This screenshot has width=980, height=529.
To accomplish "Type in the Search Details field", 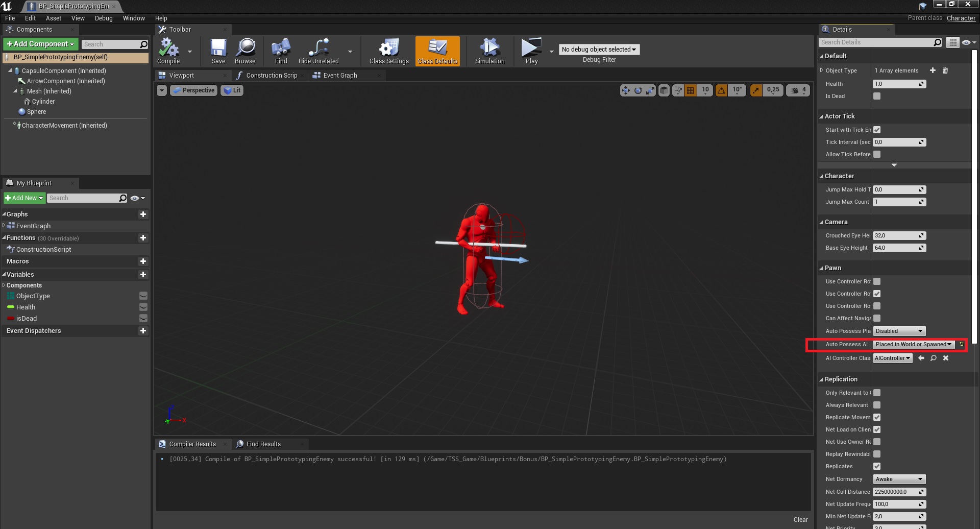I will click(875, 42).
